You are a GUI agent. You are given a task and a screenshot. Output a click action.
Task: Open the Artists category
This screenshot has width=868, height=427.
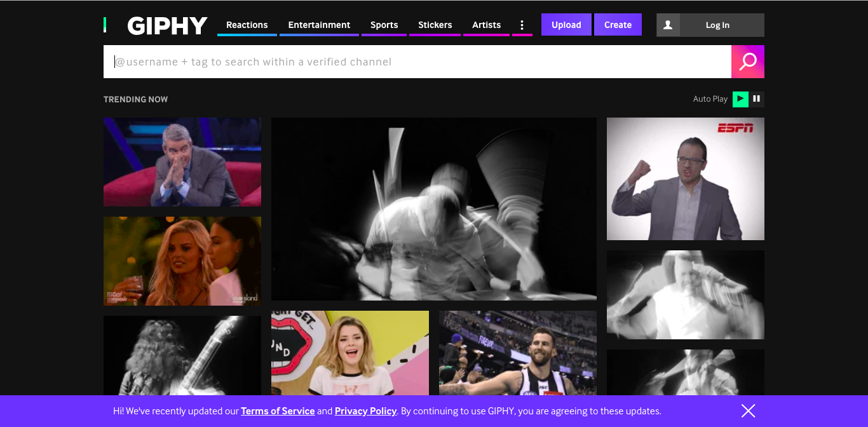(486, 25)
